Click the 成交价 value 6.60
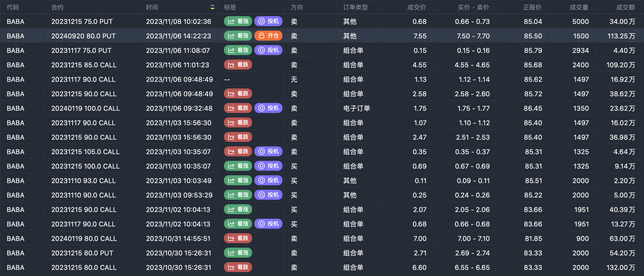Image resolution: width=644 pixels, height=276 pixels. tap(419, 267)
